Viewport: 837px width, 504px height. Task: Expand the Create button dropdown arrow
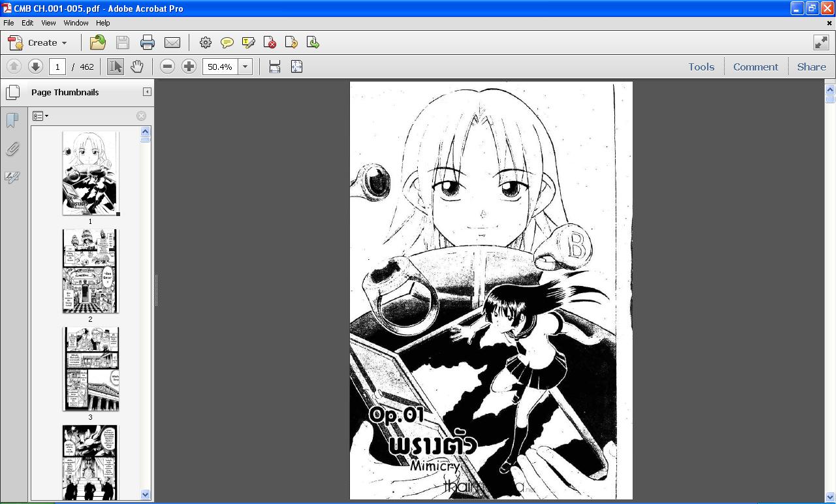coord(64,43)
